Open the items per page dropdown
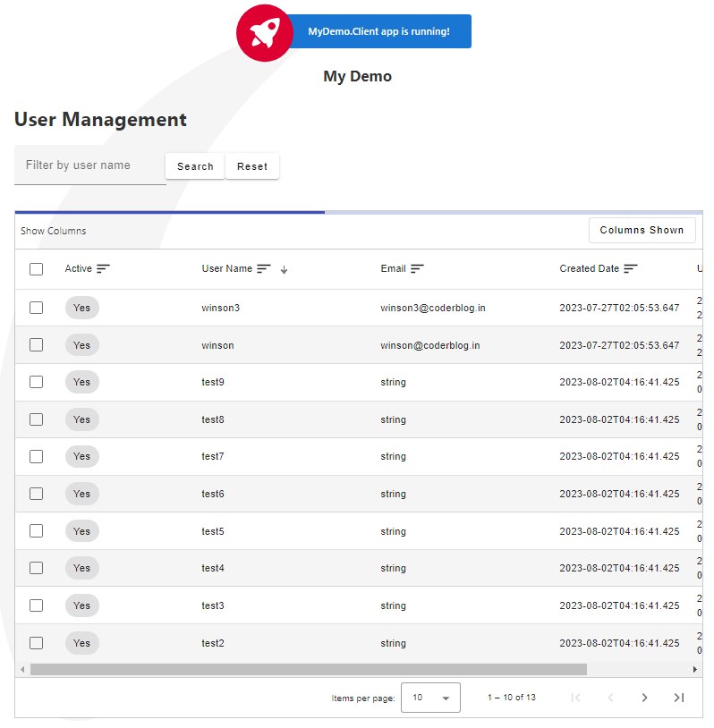This screenshot has height=728, width=714. [430, 698]
